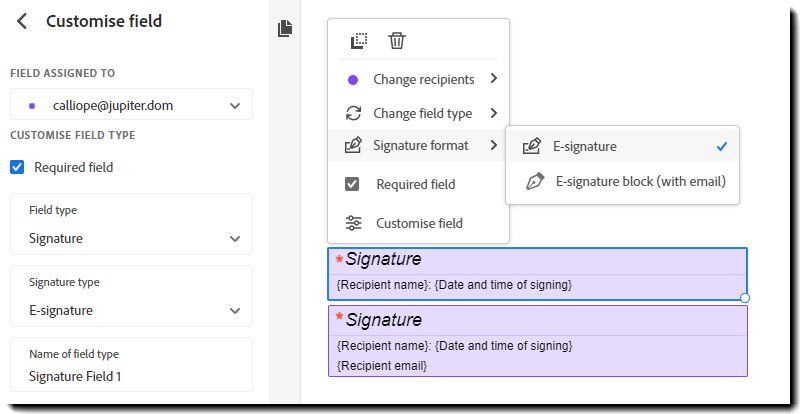Click the E-signature block pen nib icon

click(x=534, y=181)
